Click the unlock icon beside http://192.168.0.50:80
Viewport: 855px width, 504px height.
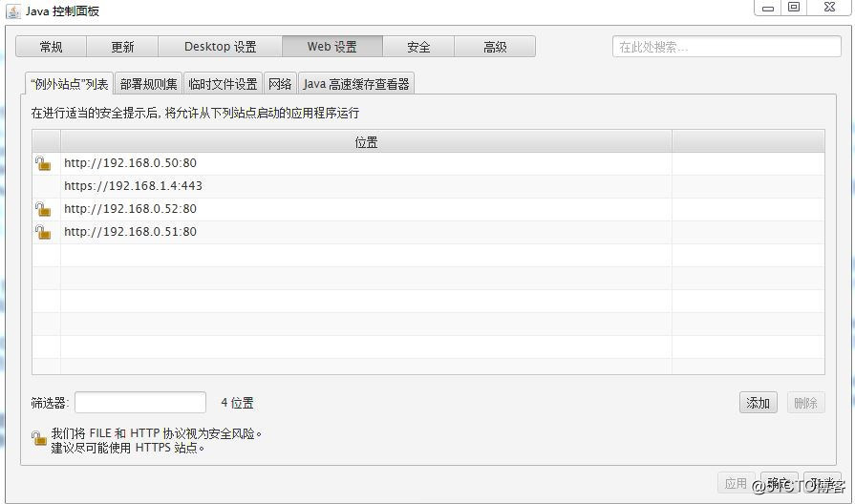click(x=43, y=163)
